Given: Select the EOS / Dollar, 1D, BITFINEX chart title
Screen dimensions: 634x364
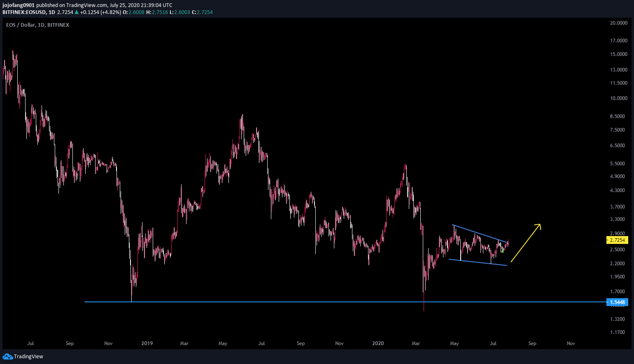Looking at the screenshot, I should coord(37,25).
